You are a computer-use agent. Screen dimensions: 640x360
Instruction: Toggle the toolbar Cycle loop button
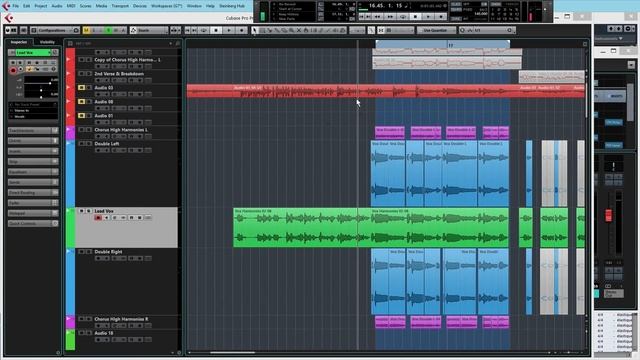[x=203, y=30]
